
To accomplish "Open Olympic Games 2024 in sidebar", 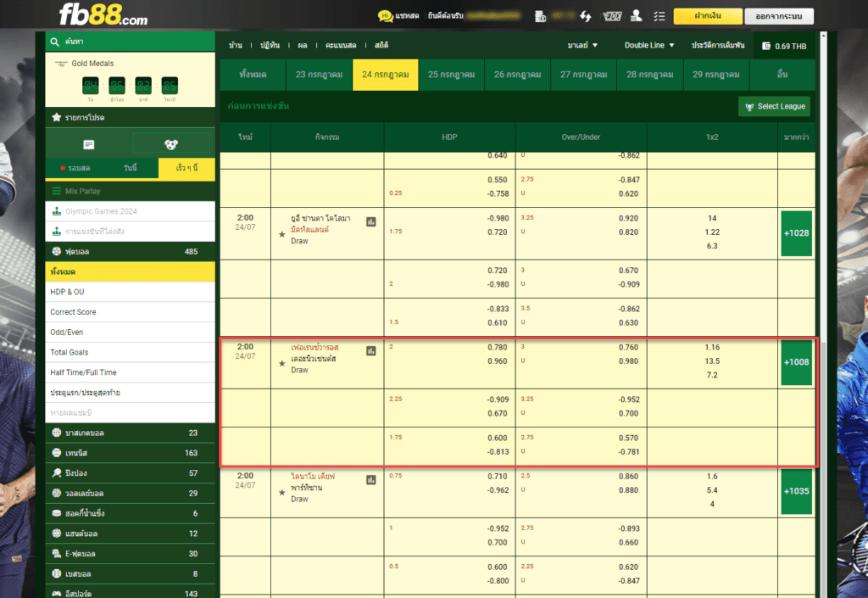I will coord(130,211).
